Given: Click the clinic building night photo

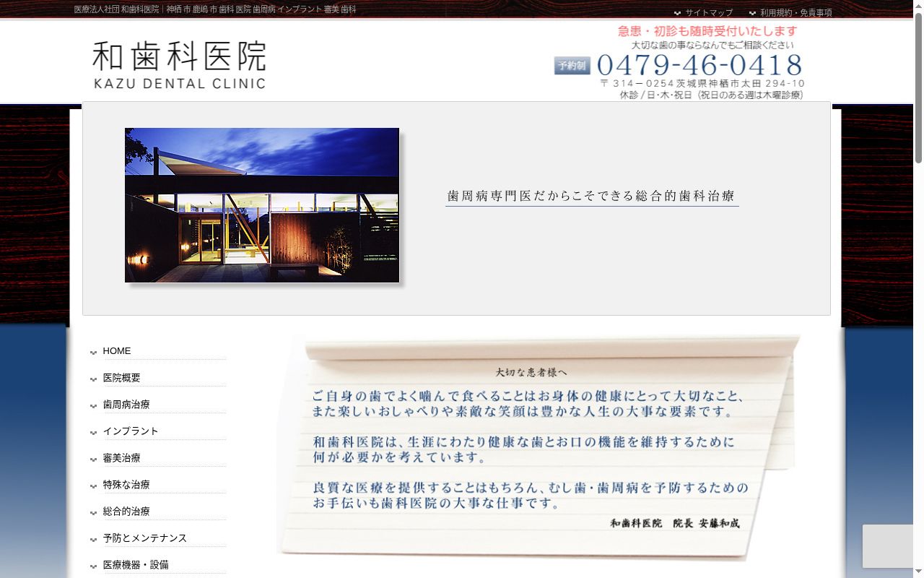Looking at the screenshot, I should (262, 205).
